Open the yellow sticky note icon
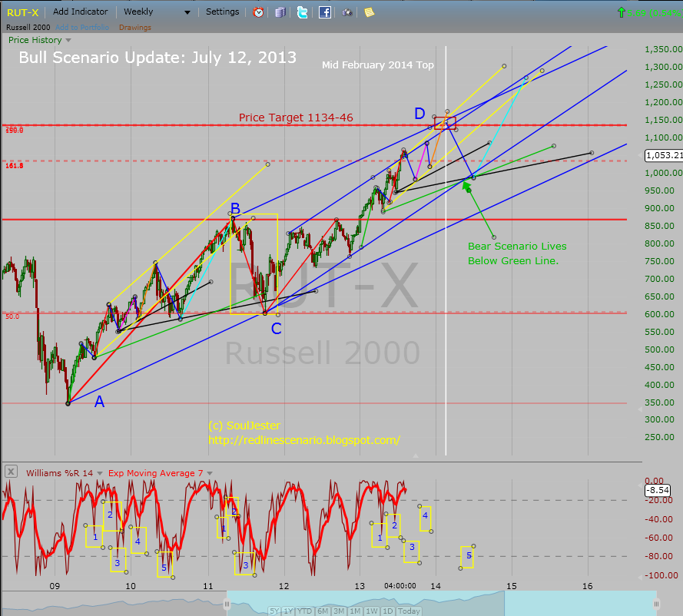 tap(369, 12)
